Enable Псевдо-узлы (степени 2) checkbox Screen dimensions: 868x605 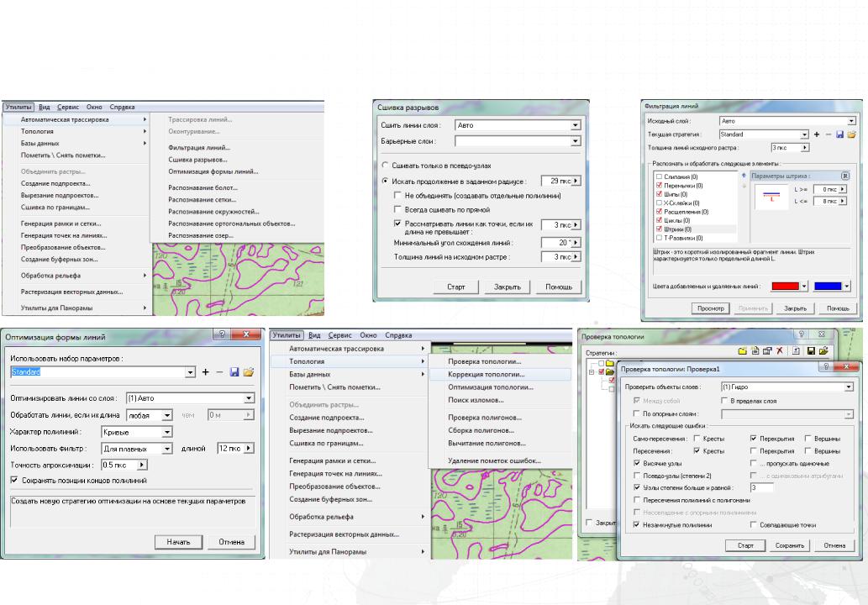click(637, 476)
